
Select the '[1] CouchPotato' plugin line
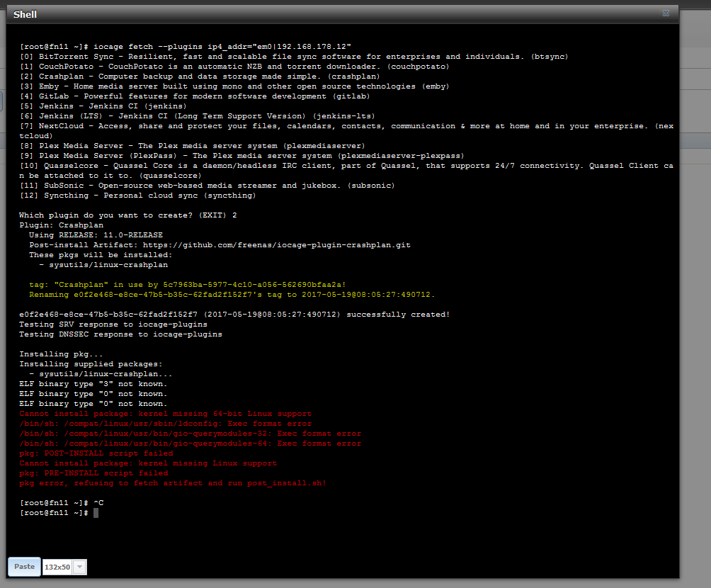click(234, 67)
